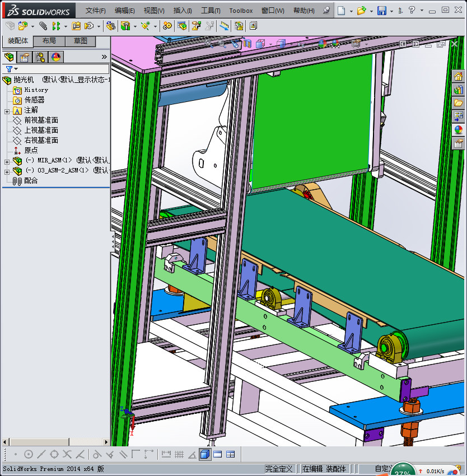The height and width of the screenshot is (476, 467).
Task: Open the PropertyManager tab icon
Action: click(x=24, y=57)
